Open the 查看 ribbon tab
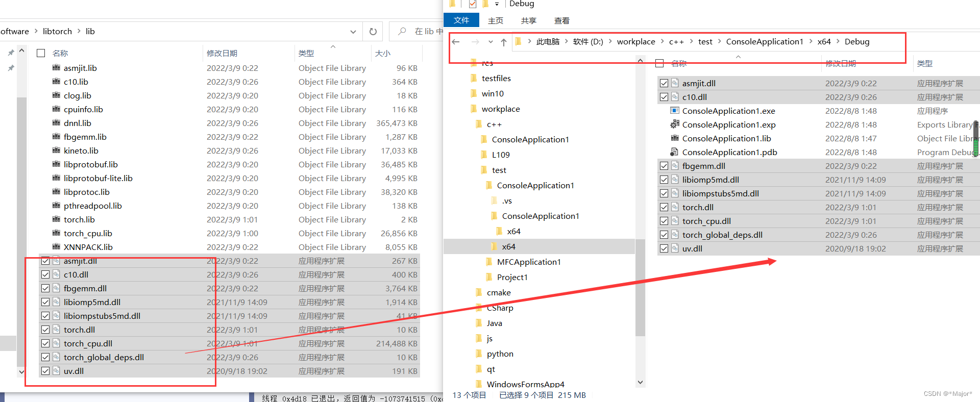This screenshot has height=402, width=980. (x=562, y=20)
